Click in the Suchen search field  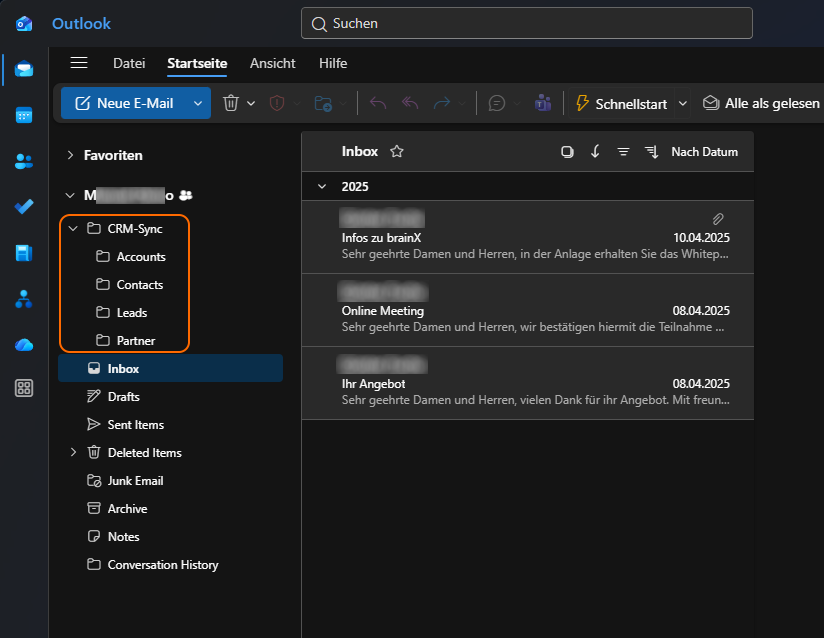click(x=527, y=23)
